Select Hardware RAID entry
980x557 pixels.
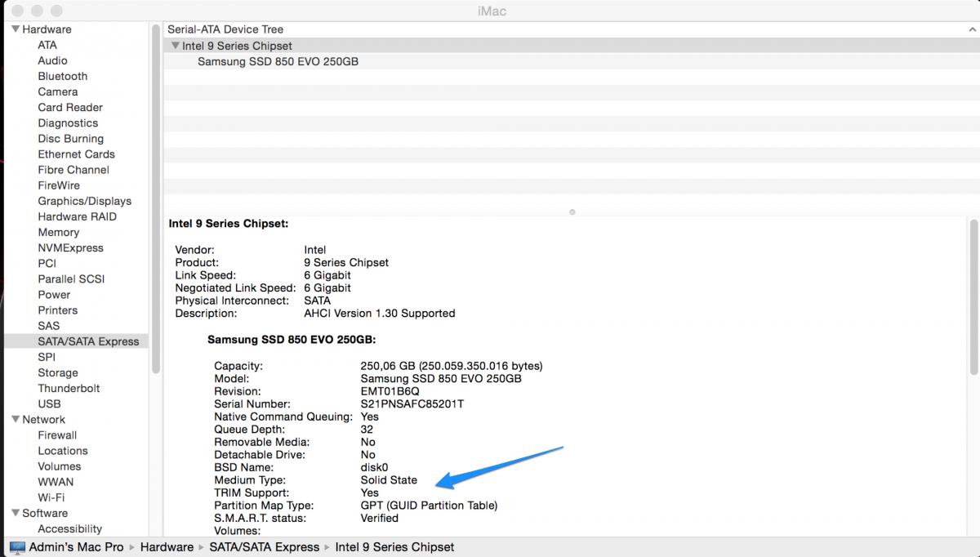point(77,216)
